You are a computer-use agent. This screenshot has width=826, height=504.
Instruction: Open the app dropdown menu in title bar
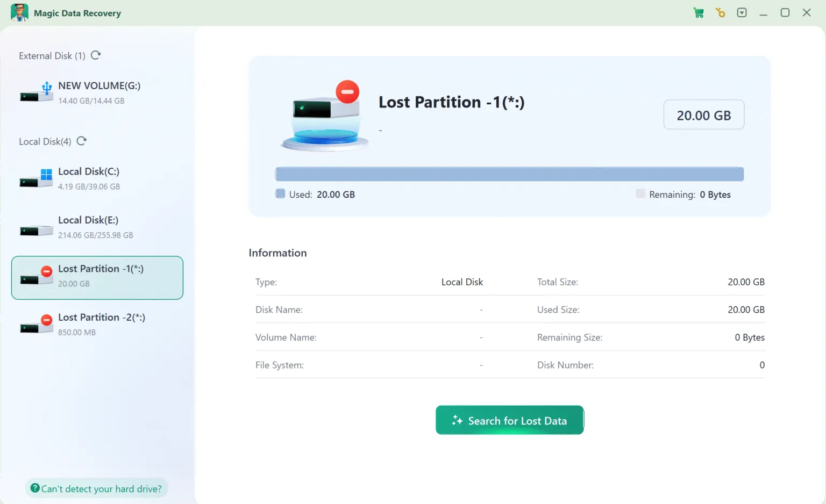[x=742, y=12]
